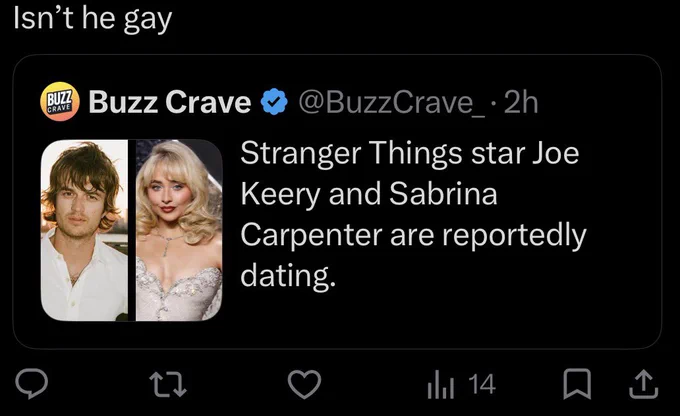Click the blue verified checkmark badge
The width and height of the screenshot is (680, 416).
[x=274, y=102]
